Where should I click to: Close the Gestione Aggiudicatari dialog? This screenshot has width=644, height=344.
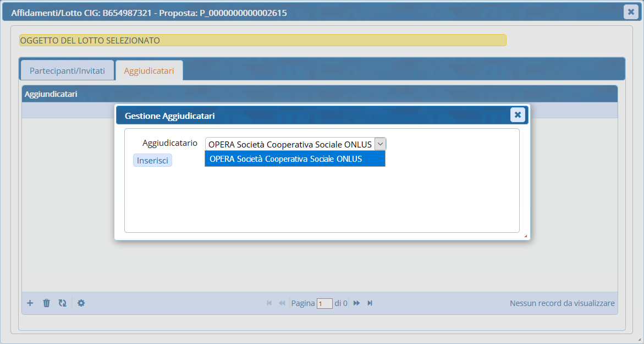click(x=517, y=115)
